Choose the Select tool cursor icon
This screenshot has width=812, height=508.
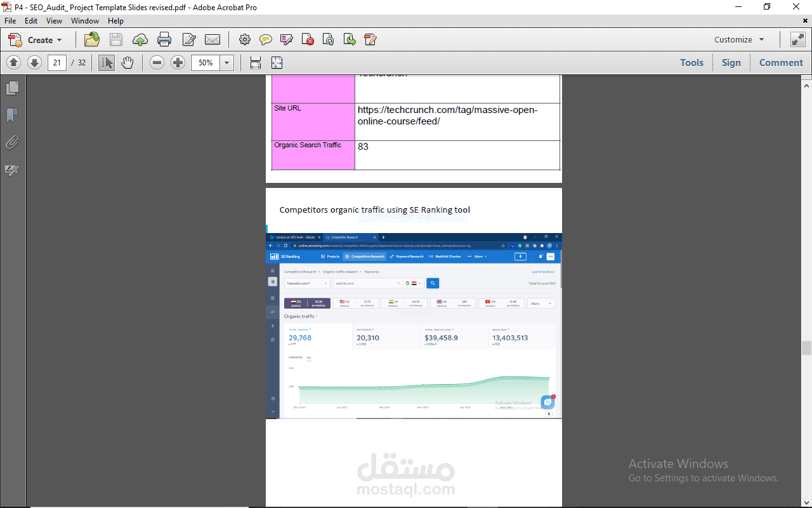107,63
